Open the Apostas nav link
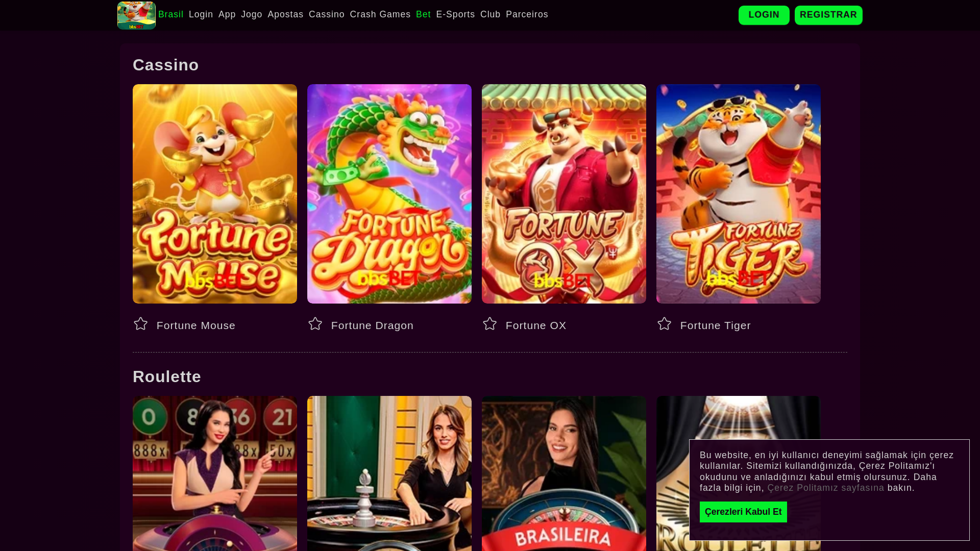This screenshot has width=980, height=551. 285,14
